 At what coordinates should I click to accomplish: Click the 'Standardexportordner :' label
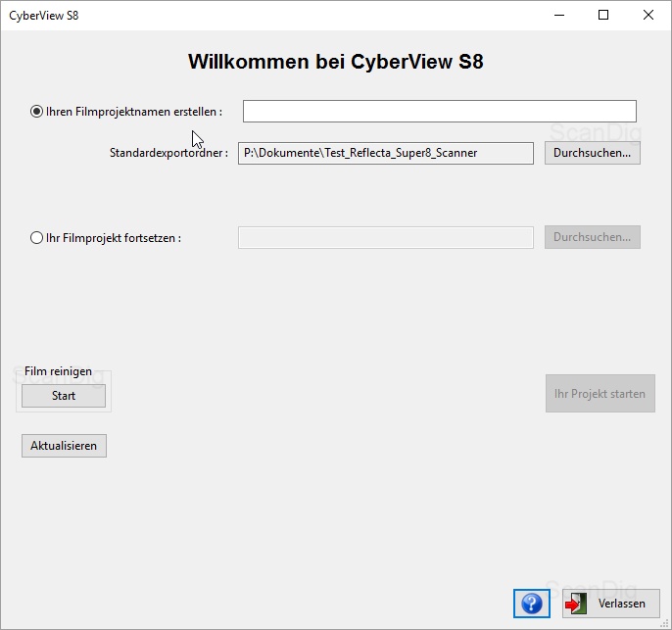tap(168, 153)
